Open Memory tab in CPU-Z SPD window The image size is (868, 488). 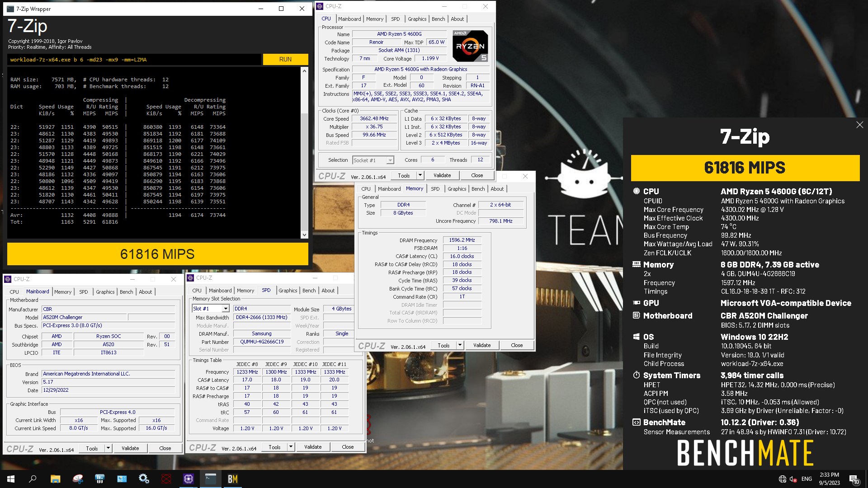(x=245, y=291)
